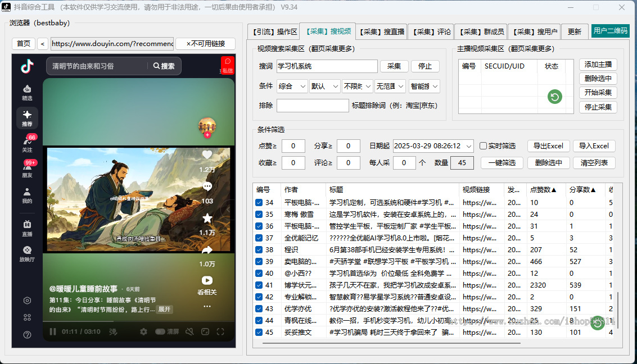Enable the 实时筛选 checkbox
The width and height of the screenshot is (637, 364).
coord(483,145)
